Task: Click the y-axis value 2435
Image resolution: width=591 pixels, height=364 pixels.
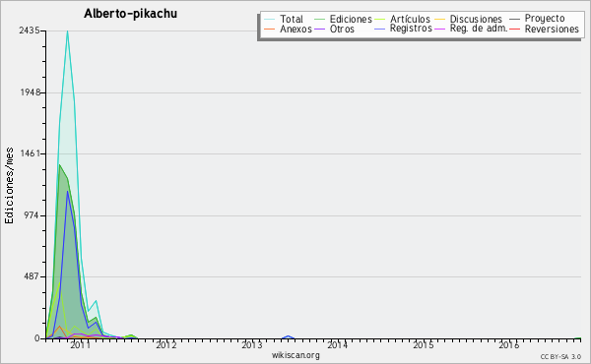Action: [30, 30]
